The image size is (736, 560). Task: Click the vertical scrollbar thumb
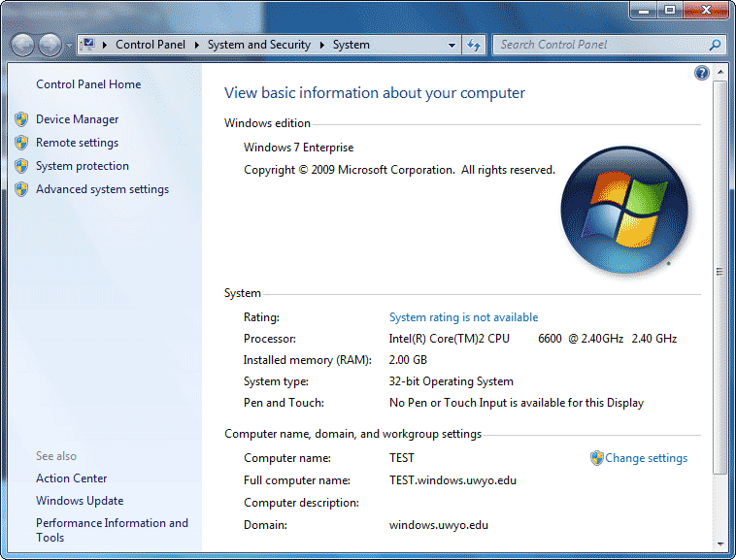coord(719,277)
